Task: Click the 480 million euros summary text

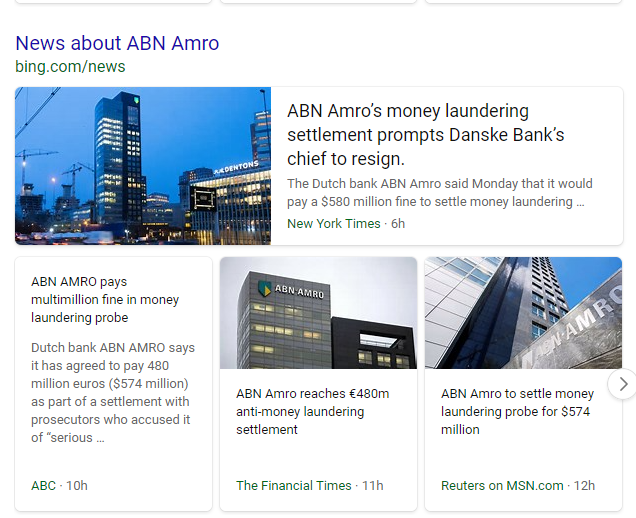Action: pos(113,393)
